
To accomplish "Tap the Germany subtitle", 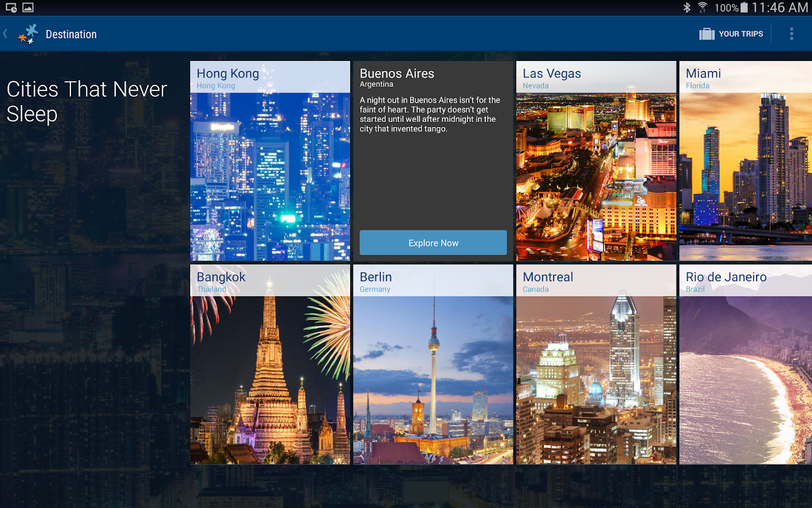I will pyautogui.click(x=375, y=290).
